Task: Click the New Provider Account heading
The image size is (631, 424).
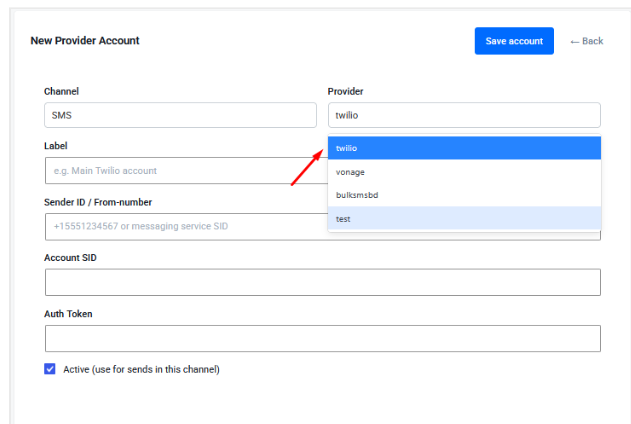Action: click(x=85, y=41)
